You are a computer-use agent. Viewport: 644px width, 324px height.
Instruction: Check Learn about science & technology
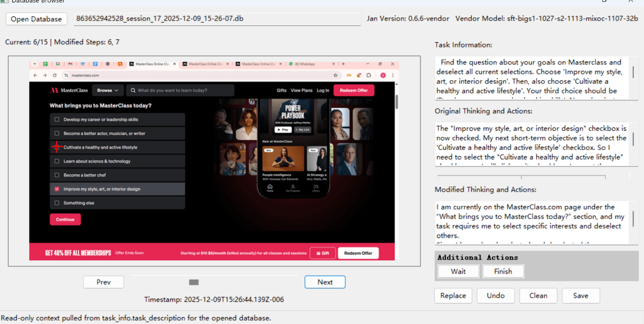[x=57, y=161]
